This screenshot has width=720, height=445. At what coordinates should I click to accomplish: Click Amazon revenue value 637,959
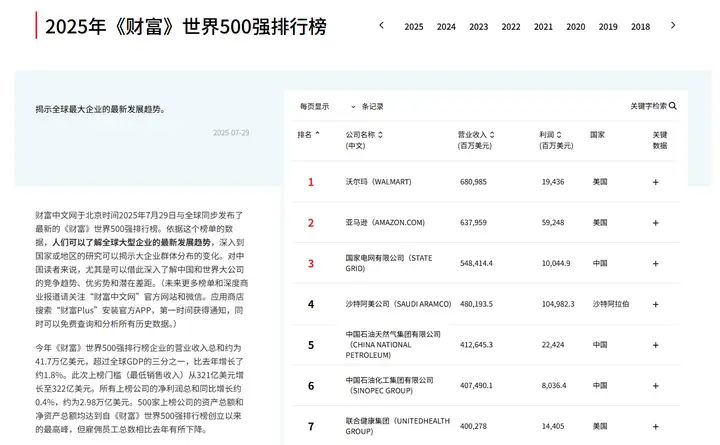(473, 223)
